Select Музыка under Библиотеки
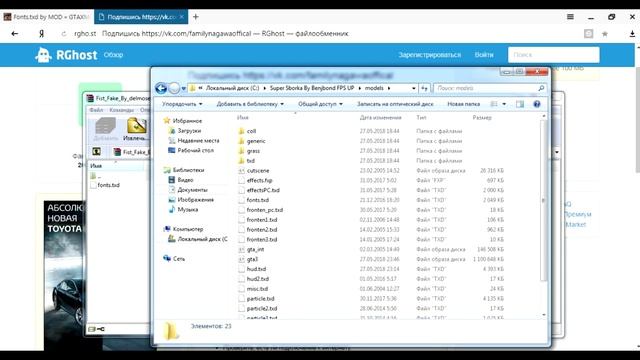 [188, 209]
